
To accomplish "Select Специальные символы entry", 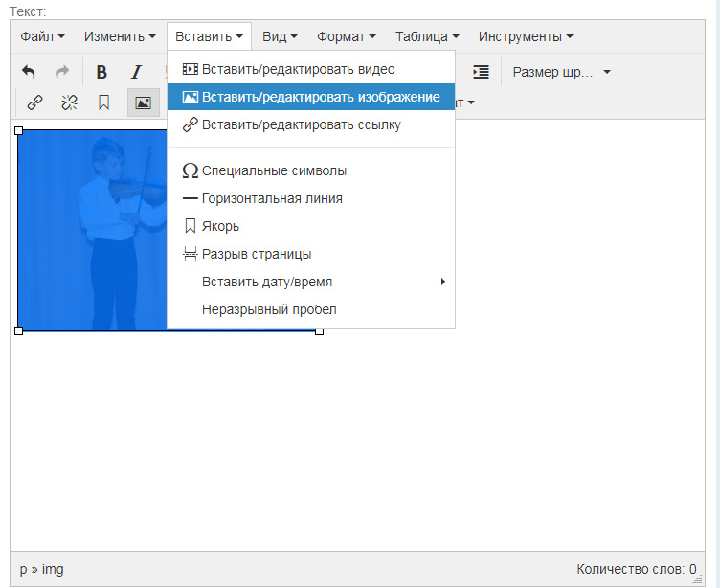I will click(x=311, y=170).
